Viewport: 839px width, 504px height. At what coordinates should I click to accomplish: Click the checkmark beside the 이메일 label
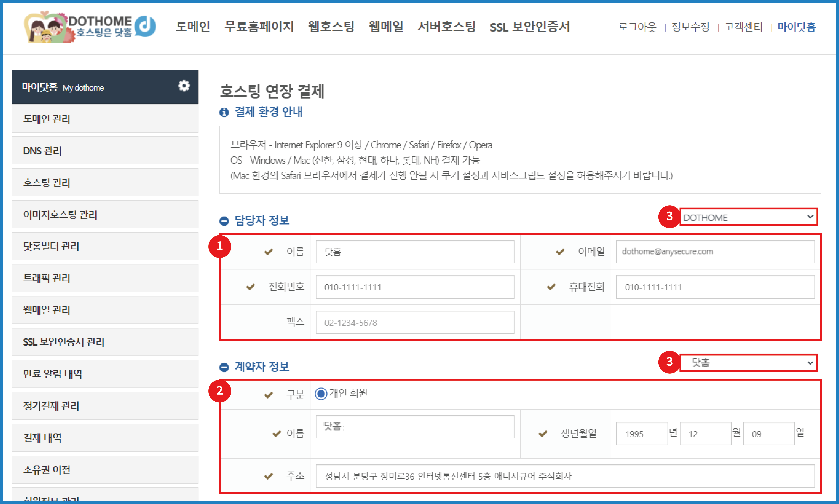(560, 252)
